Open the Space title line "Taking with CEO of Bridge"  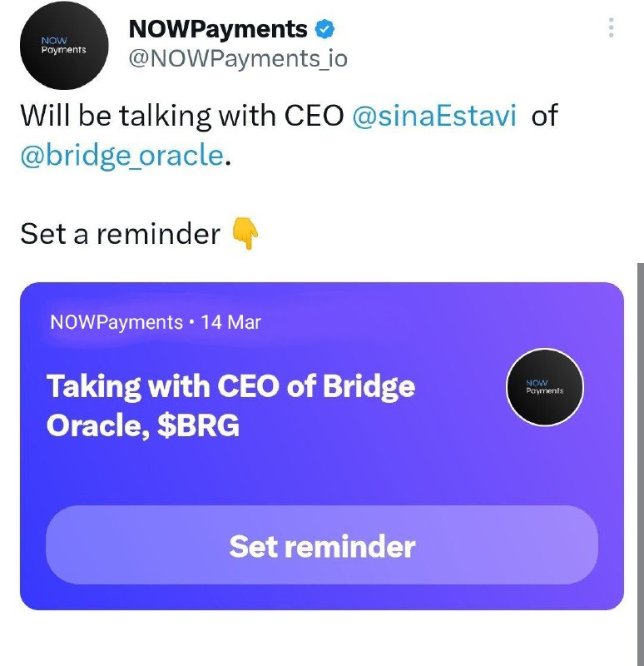(231, 386)
